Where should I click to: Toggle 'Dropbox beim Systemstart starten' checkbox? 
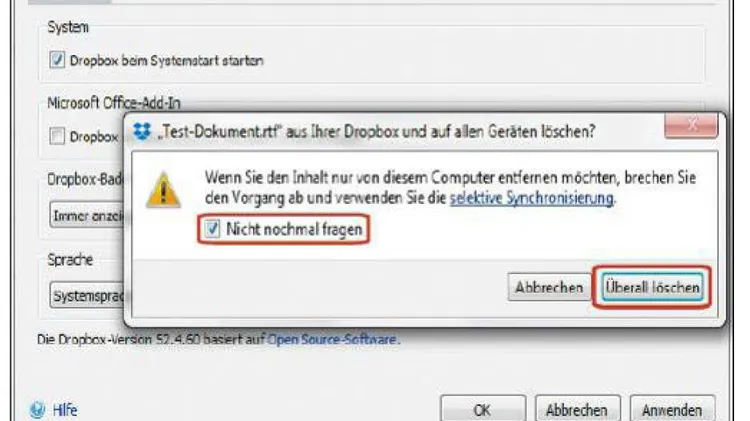[57, 60]
